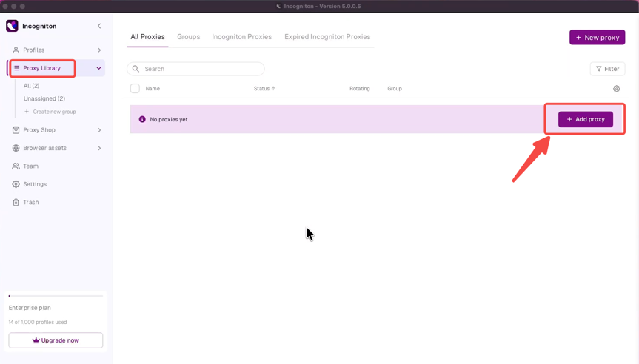Click the Profiles person icon
This screenshot has width=639, height=364.
16,50
